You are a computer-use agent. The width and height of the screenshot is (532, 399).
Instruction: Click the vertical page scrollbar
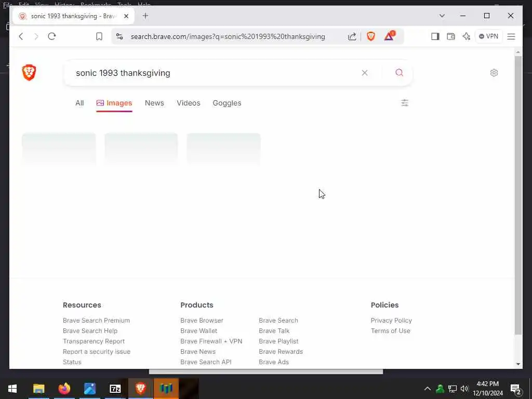click(x=518, y=195)
